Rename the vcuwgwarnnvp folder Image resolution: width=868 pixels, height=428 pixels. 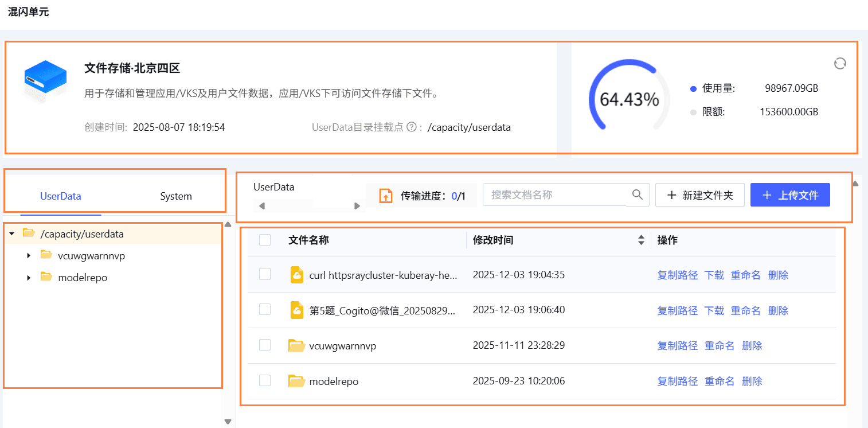720,346
